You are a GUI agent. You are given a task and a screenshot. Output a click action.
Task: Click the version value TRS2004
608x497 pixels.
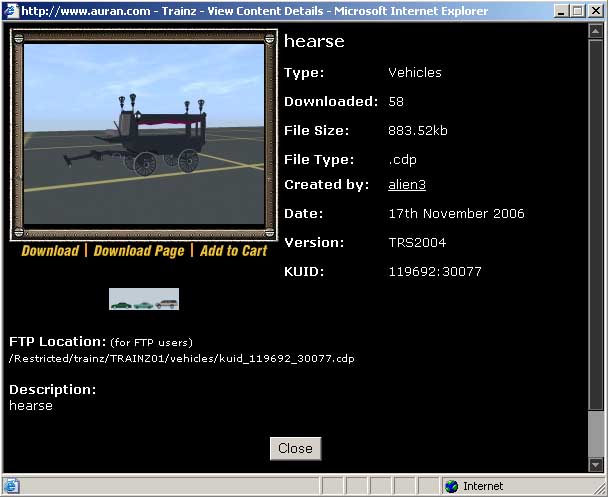click(417, 243)
